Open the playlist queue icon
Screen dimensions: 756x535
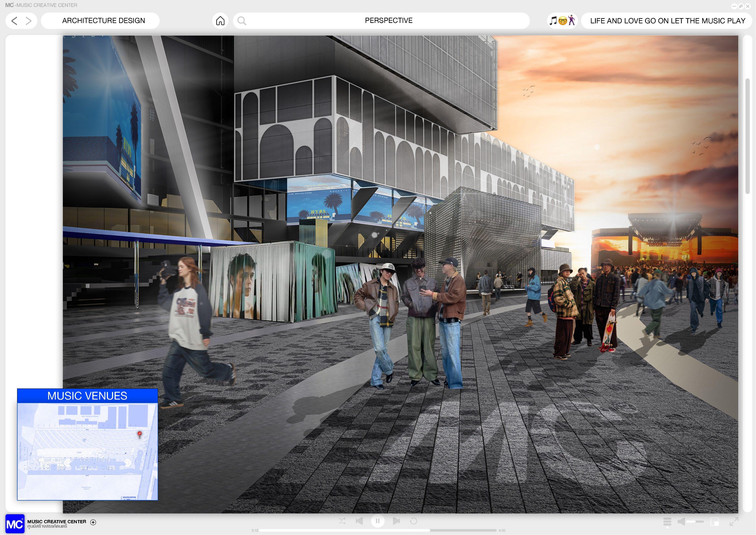[x=667, y=521]
